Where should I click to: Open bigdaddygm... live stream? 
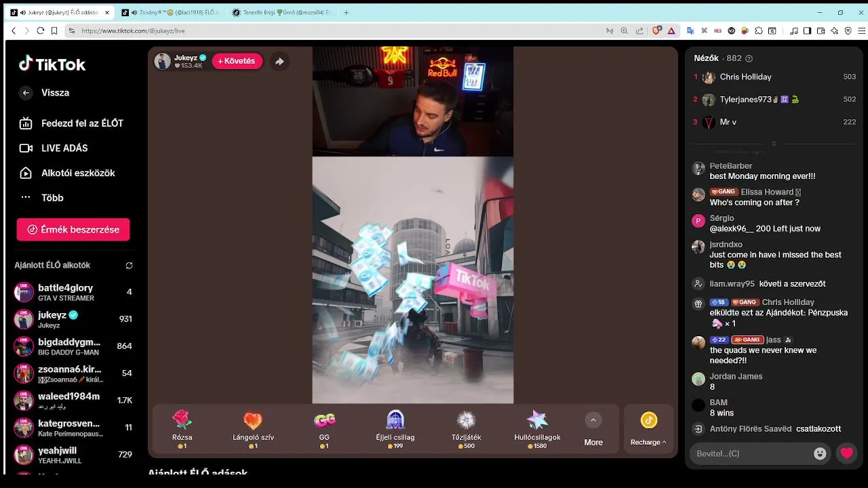click(x=73, y=346)
